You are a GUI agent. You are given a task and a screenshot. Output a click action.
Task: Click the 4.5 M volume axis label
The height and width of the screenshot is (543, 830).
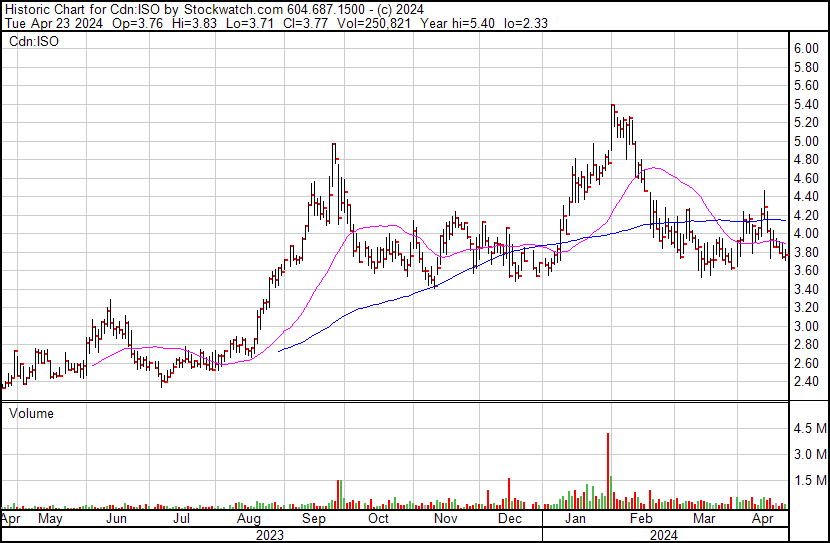pos(809,429)
